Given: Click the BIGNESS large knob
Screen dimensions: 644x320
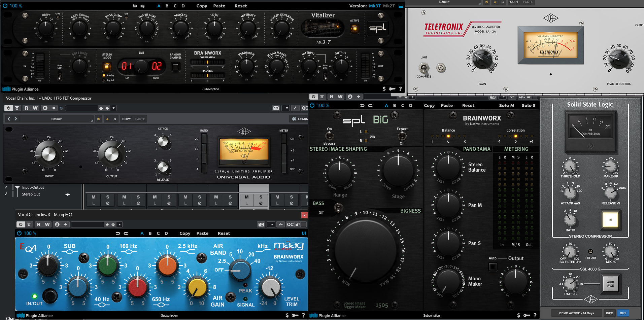Looking at the screenshot, I should tap(366, 251).
